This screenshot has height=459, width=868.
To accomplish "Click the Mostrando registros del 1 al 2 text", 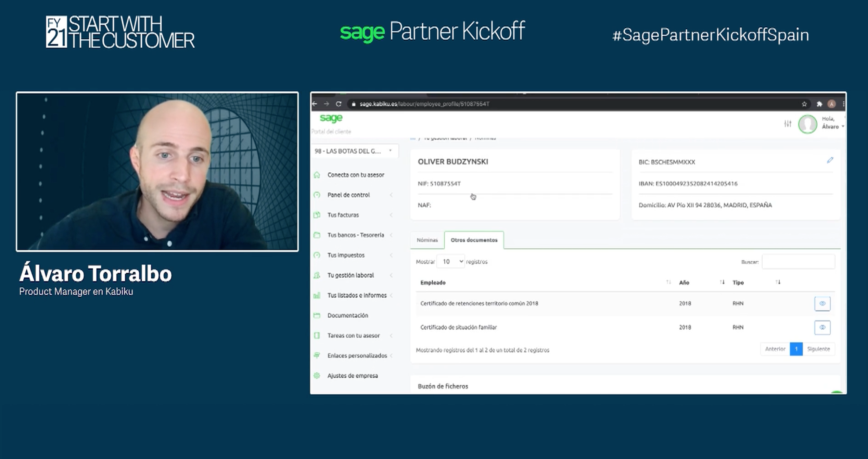I will (x=482, y=350).
